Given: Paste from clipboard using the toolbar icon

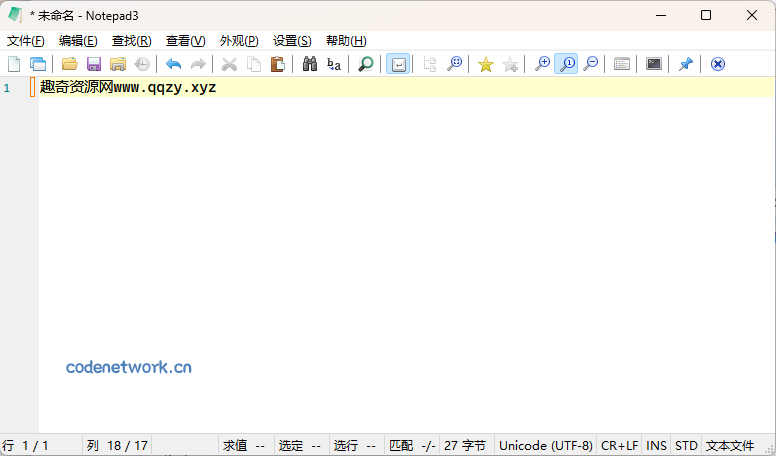Looking at the screenshot, I should coord(278,64).
